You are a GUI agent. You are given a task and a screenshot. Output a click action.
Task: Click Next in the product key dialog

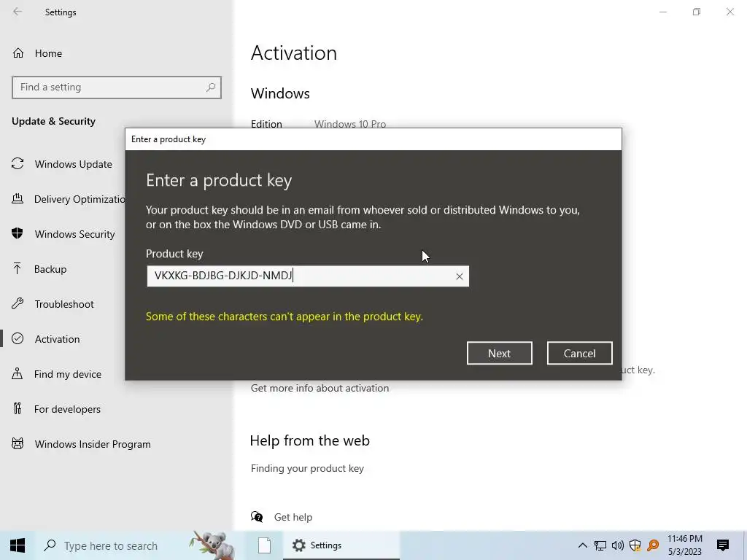[499, 353]
